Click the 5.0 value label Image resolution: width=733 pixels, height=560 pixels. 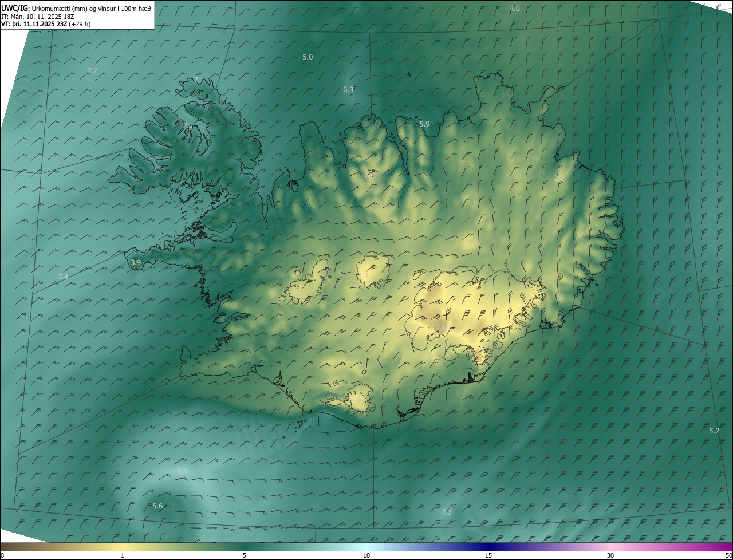(308, 57)
